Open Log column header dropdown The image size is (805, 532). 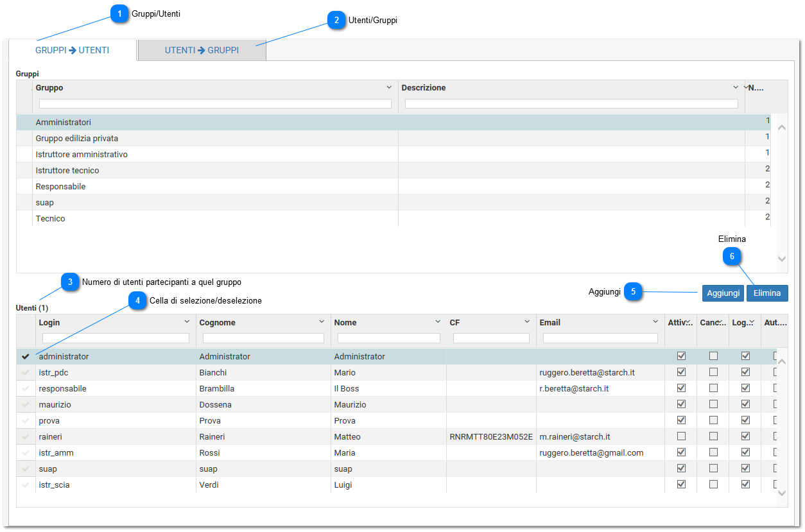tap(752, 322)
